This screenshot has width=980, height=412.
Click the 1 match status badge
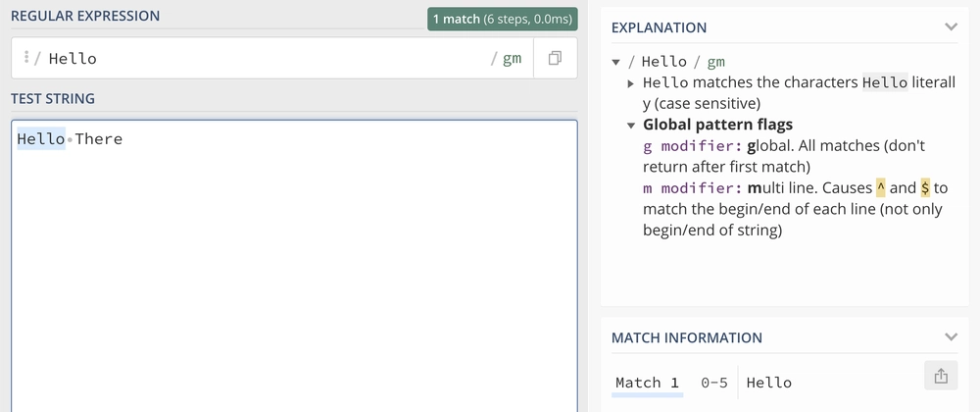click(504, 19)
